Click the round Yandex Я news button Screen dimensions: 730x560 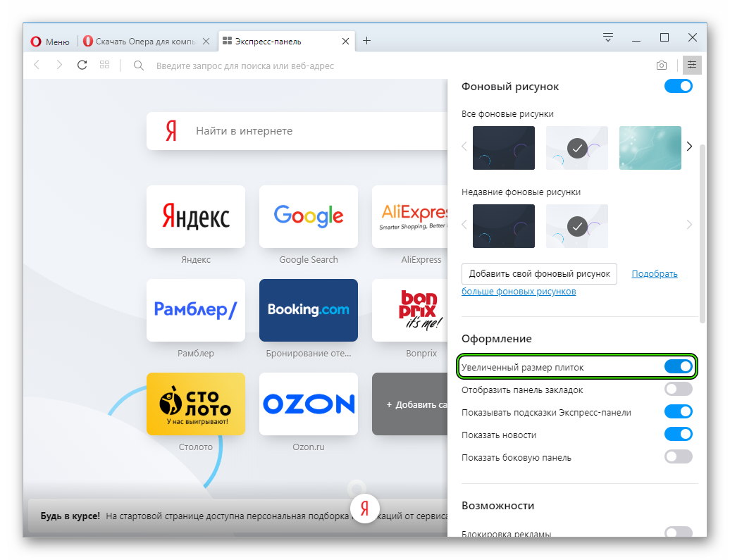tap(364, 509)
